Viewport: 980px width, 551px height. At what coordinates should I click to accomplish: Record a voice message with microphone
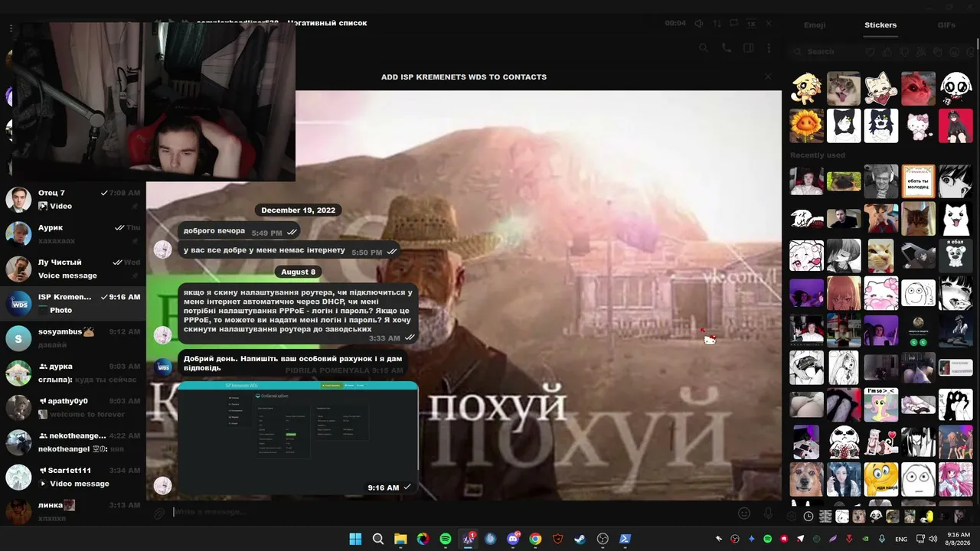point(768,514)
